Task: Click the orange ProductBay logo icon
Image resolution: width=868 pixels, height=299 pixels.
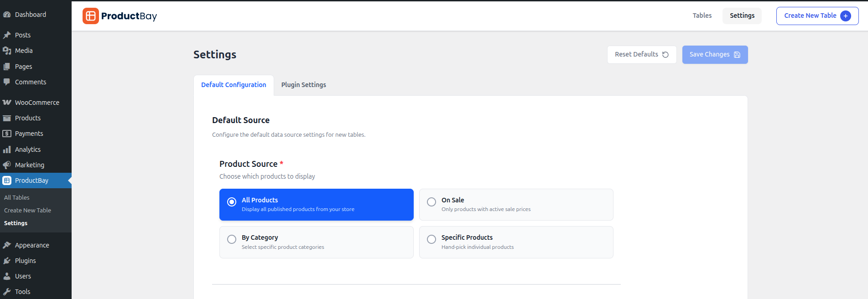Action: [91, 16]
